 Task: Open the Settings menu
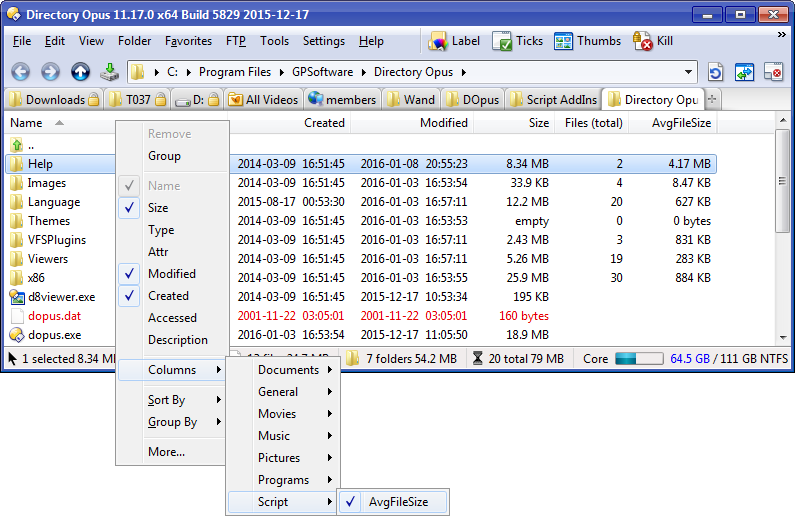pyautogui.click(x=323, y=41)
